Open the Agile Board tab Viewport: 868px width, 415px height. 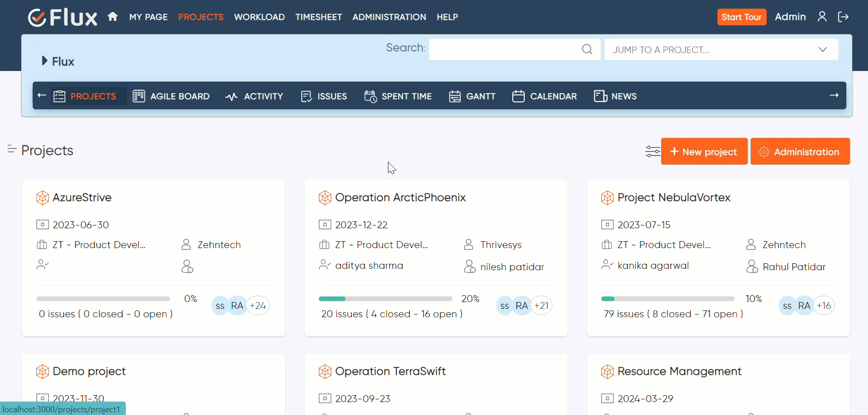point(171,96)
